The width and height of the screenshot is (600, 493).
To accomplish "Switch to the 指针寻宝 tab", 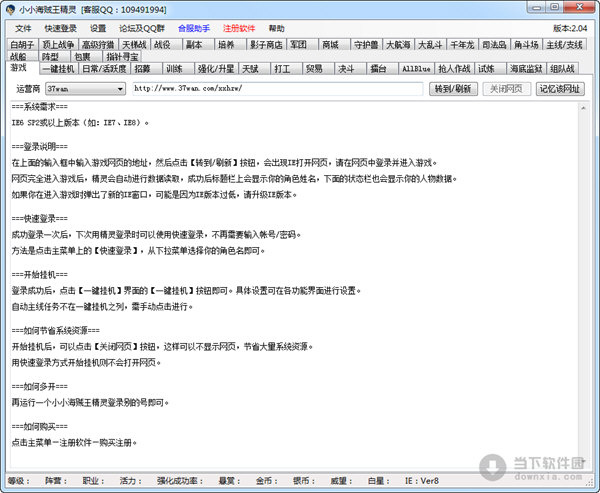I will coord(122,57).
